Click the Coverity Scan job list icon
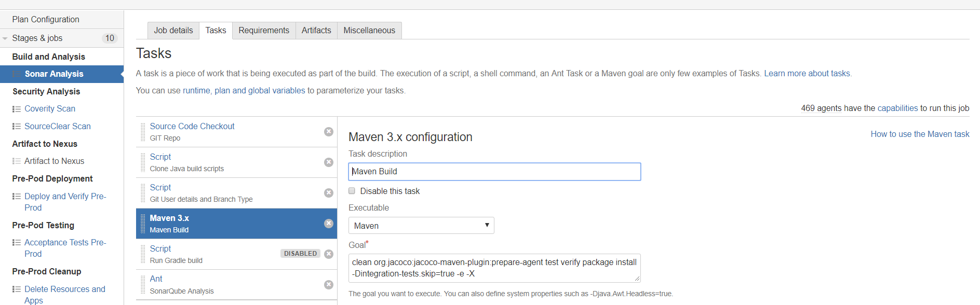Screen dimensions: 980x305 coord(17,109)
